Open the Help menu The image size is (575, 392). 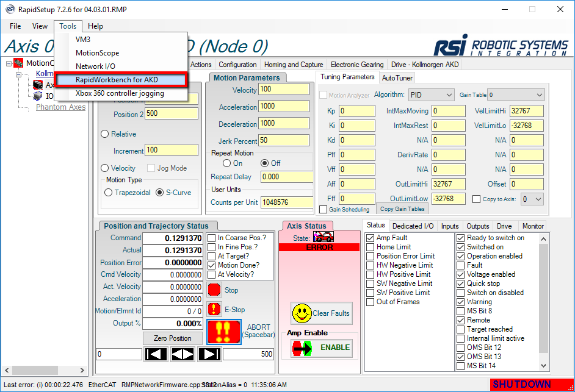click(x=95, y=26)
